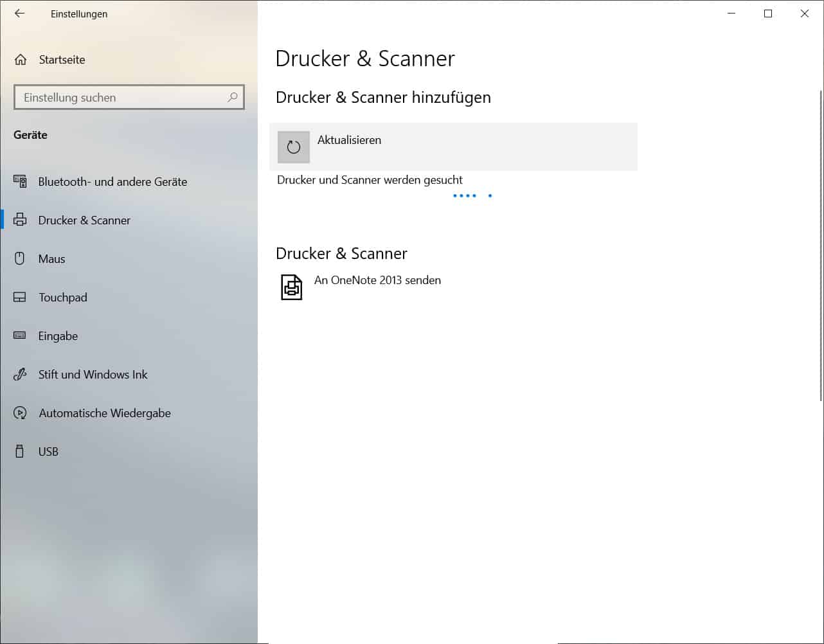Click the Automatische Wiedergabe icon
The width and height of the screenshot is (824, 644).
tap(20, 413)
